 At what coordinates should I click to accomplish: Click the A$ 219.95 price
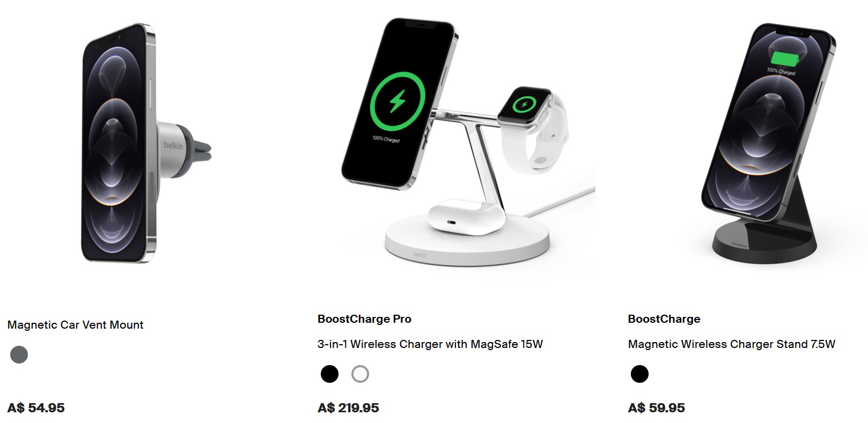348,408
